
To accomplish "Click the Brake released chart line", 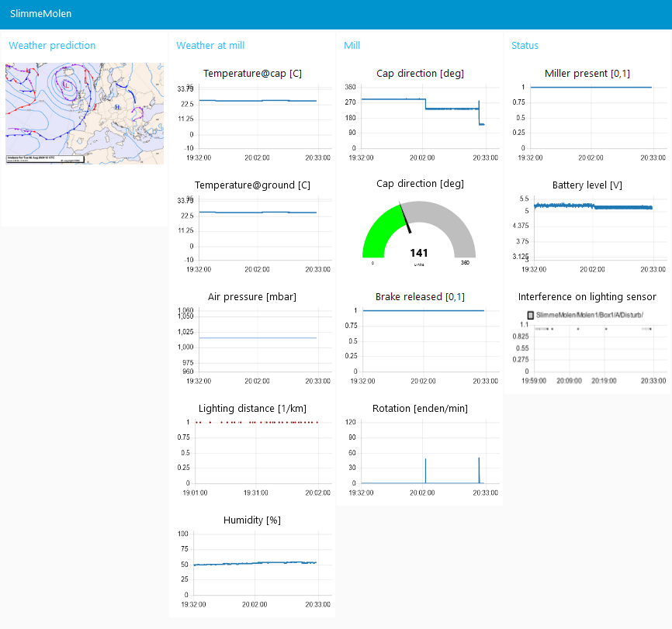I will (x=423, y=311).
